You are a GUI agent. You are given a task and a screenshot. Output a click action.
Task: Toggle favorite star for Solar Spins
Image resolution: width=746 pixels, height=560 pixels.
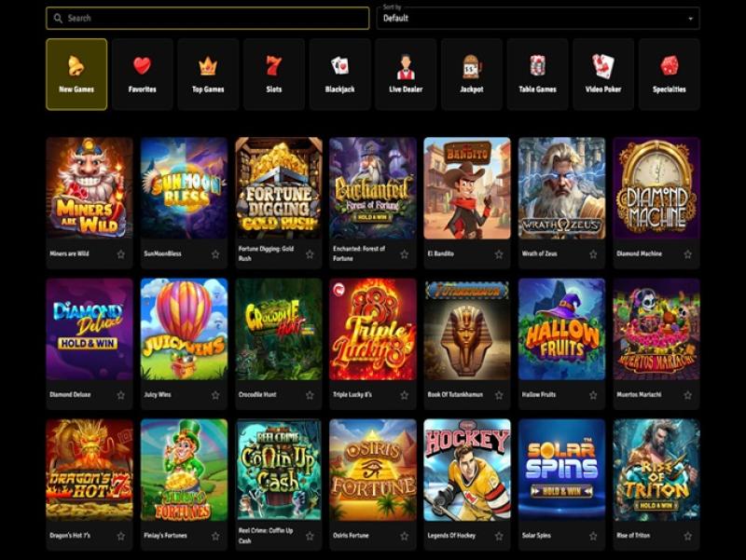(593, 536)
